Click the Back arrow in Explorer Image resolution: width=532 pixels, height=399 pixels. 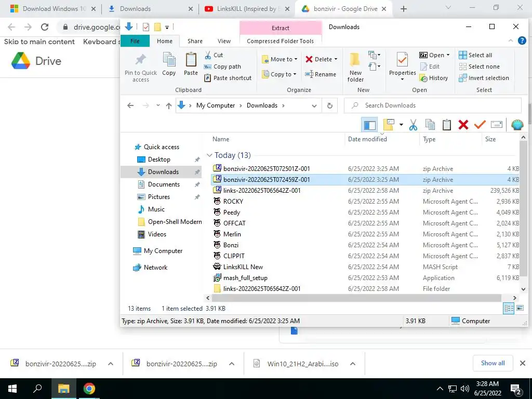[x=130, y=105]
